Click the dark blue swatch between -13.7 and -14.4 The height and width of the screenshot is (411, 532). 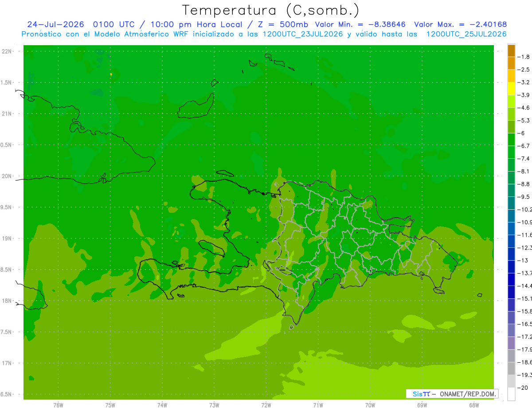(511, 279)
